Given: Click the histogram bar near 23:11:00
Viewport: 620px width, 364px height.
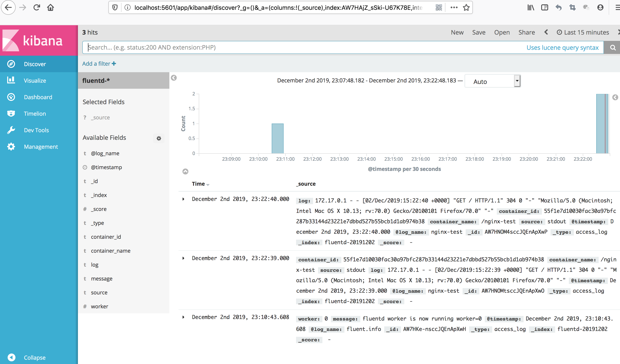Looking at the screenshot, I should (278, 138).
